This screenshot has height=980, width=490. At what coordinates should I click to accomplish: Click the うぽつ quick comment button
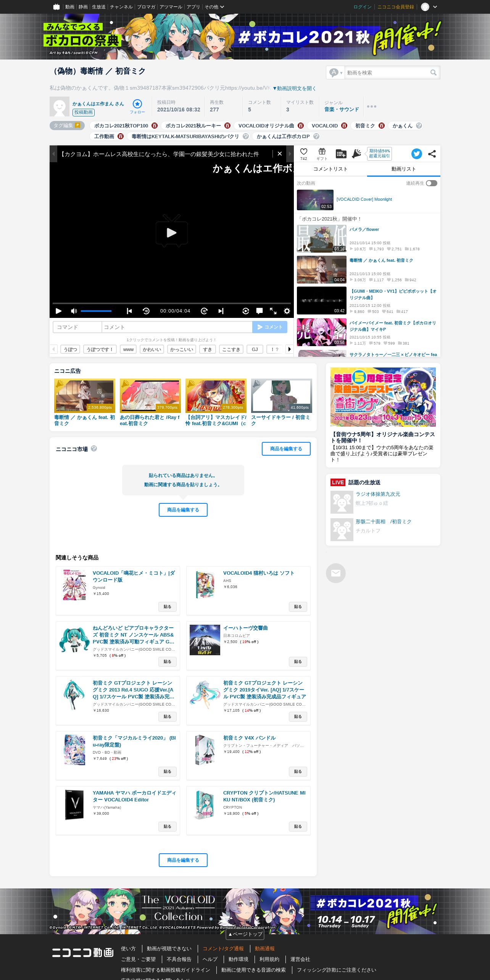(x=70, y=349)
